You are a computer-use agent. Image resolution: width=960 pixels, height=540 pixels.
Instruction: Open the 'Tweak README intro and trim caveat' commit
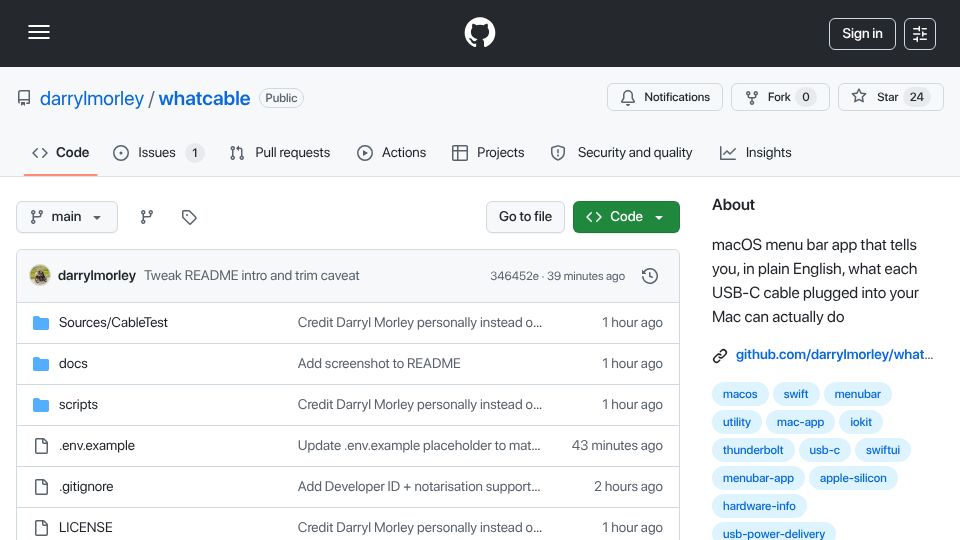click(x=252, y=276)
